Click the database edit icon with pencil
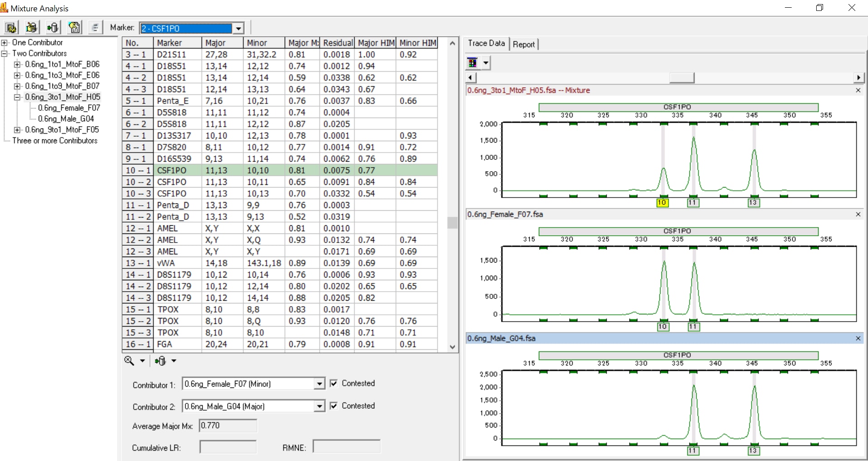This screenshot has width=868, height=461. coord(31,28)
